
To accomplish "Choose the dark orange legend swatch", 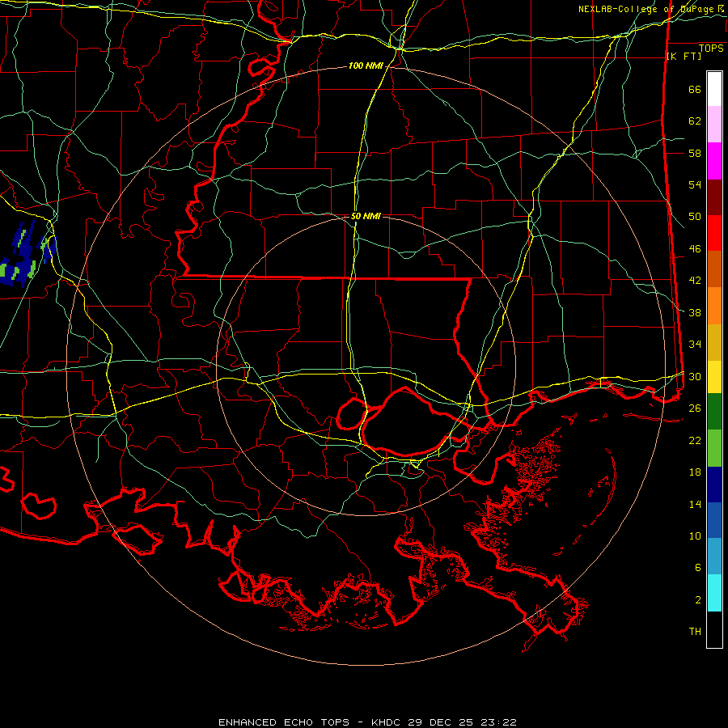I will [714, 269].
